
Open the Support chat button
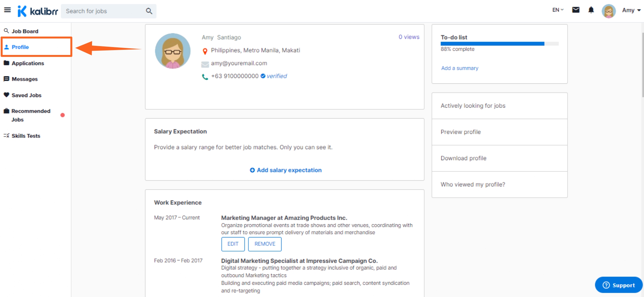[x=618, y=285]
